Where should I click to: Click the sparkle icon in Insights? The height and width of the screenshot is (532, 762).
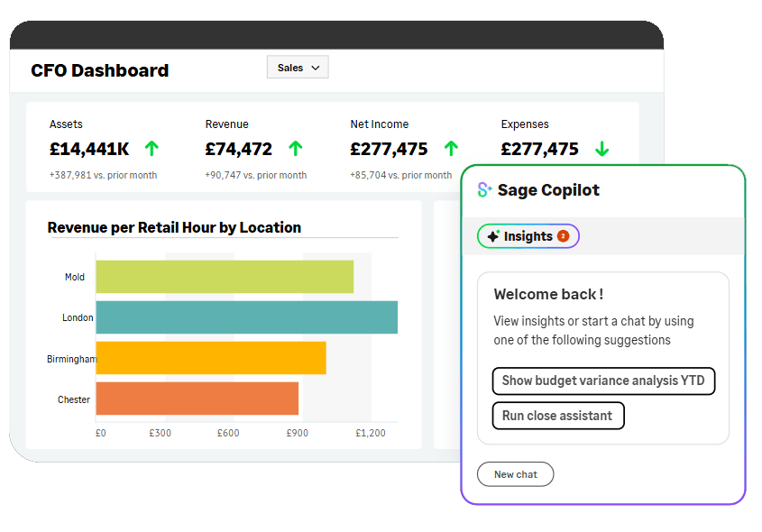point(493,236)
